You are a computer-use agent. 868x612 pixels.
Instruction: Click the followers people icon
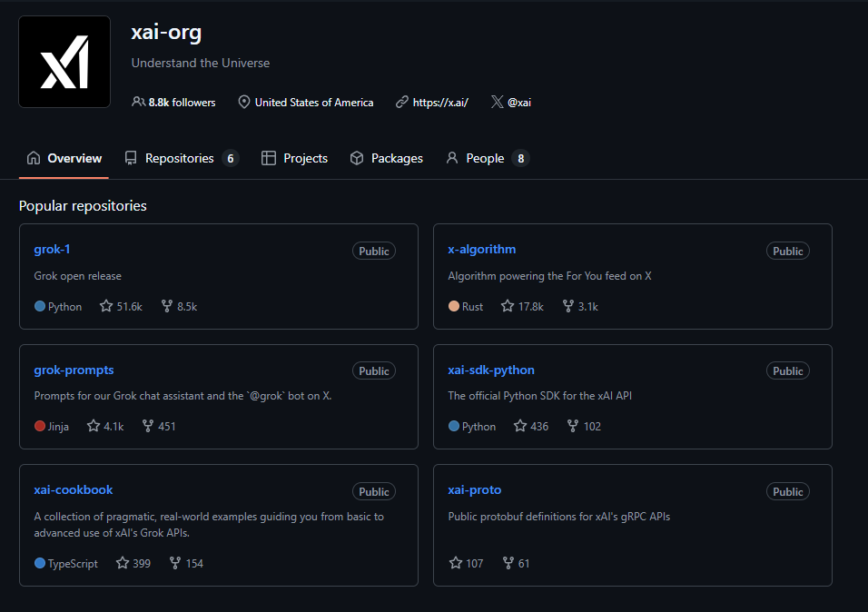(x=138, y=102)
